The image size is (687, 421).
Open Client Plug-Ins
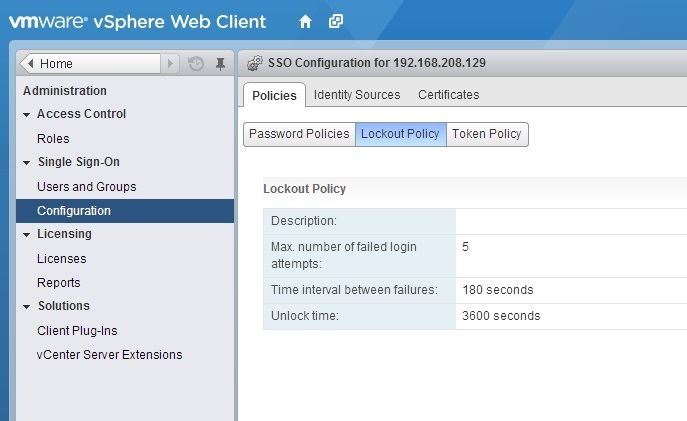pyautogui.click(x=77, y=330)
